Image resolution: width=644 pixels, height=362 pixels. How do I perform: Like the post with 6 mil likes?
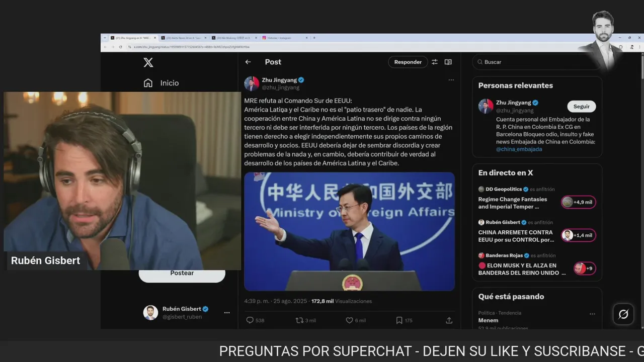[x=349, y=320]
